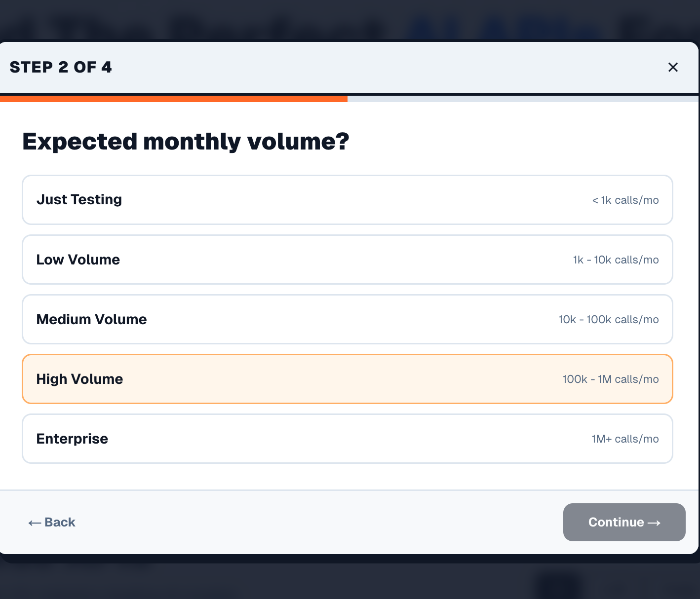Select the Enterprise option
The image size is (700, 599).
coord(347,439)
